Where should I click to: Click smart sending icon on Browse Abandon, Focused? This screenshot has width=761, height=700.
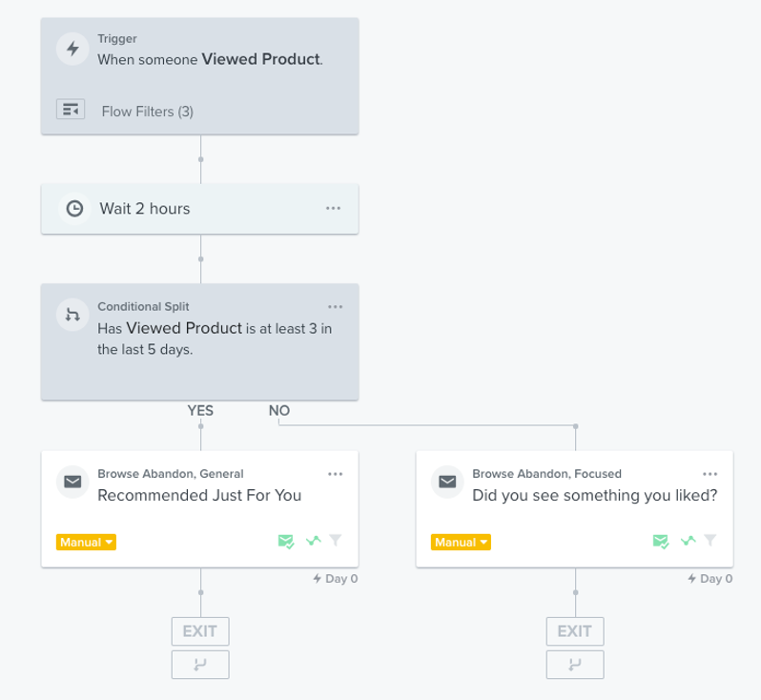660,542
